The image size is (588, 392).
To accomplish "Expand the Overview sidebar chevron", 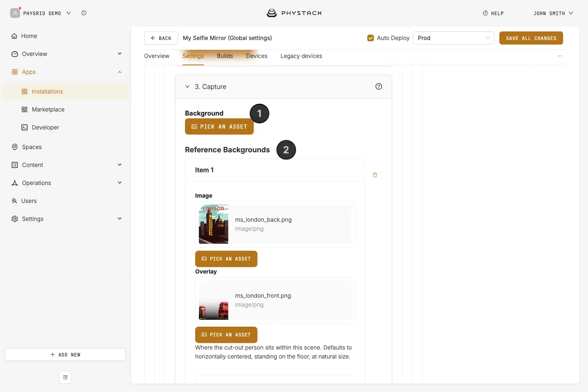I will (x=120, y=53).
